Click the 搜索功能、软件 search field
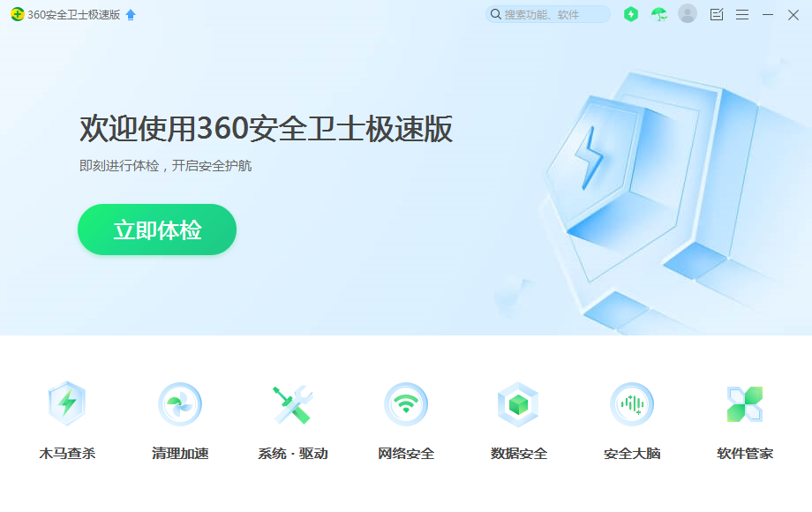Screen dimensions: 812x512 pyautogui.click(x=548, y=14)
